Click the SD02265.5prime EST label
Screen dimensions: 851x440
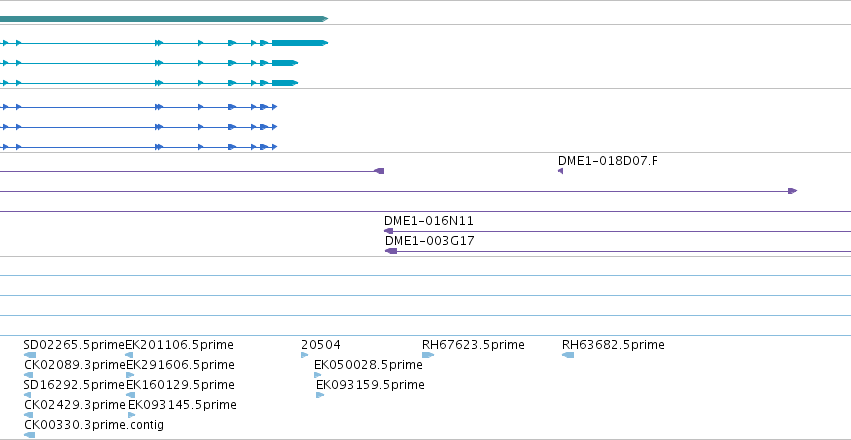pos(74,345)
